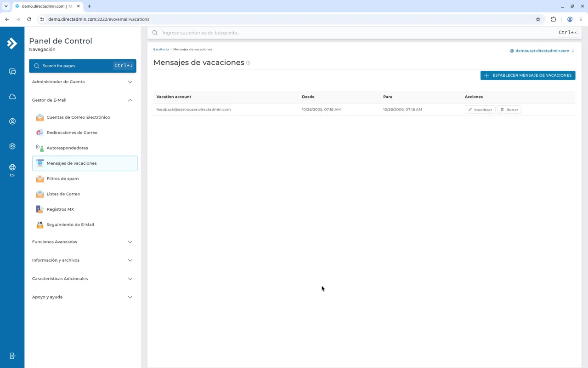Open the cloud icon in blue sidebar

click(x=12, y=97)
